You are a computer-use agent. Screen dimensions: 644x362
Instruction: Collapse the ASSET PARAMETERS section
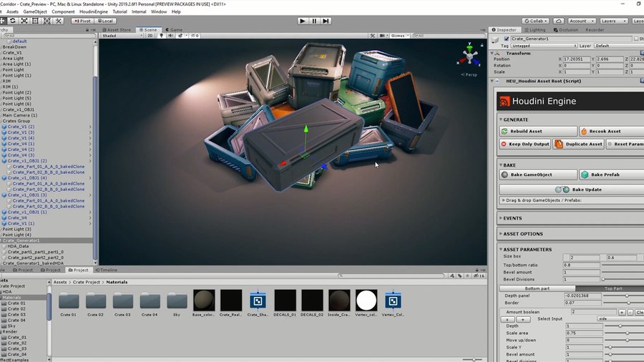tap(501, 250)
